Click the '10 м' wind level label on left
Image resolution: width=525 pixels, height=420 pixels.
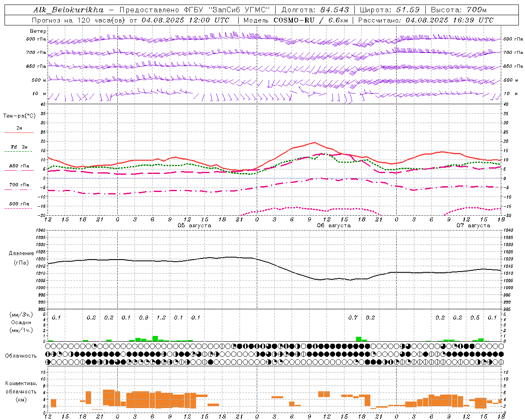tap(39, 94)
